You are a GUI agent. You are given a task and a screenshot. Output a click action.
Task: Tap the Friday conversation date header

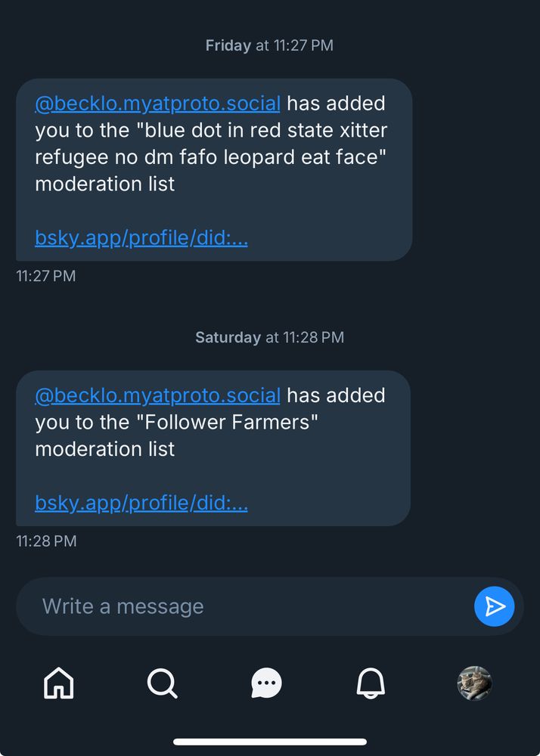pos(269,45)
